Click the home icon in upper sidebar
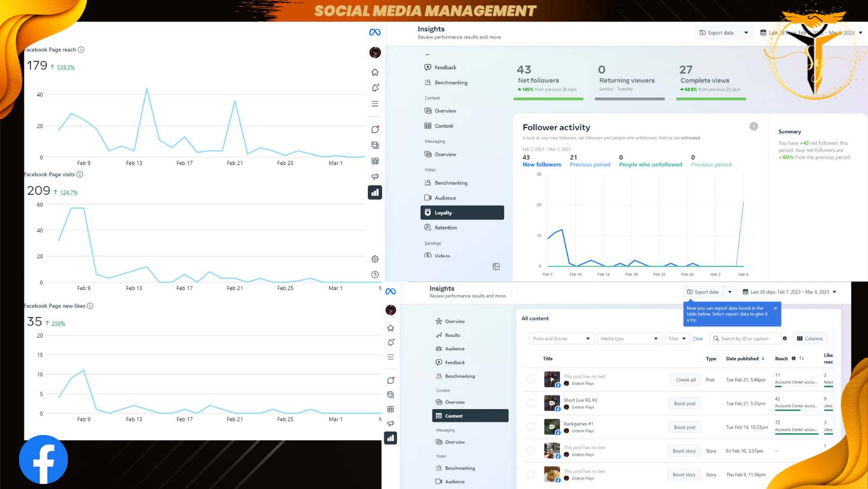Viewport: 868px width, 489px height. (375, 72)
